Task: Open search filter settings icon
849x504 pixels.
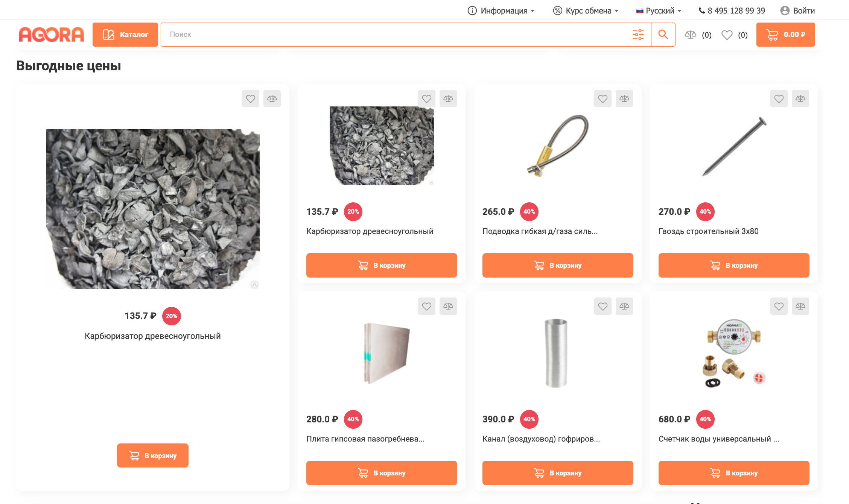Action: 638,35
